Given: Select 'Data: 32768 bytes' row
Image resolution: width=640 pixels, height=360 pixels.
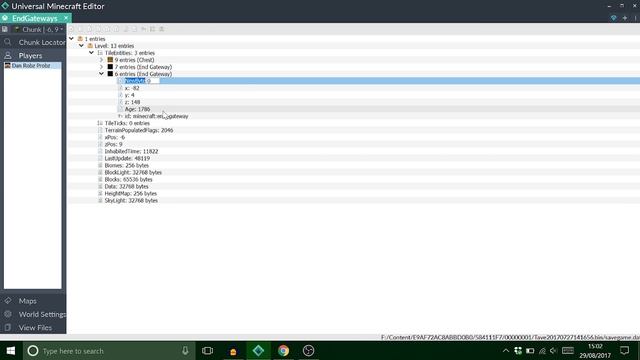Looking at the screenshot, I should click(126, 187).
